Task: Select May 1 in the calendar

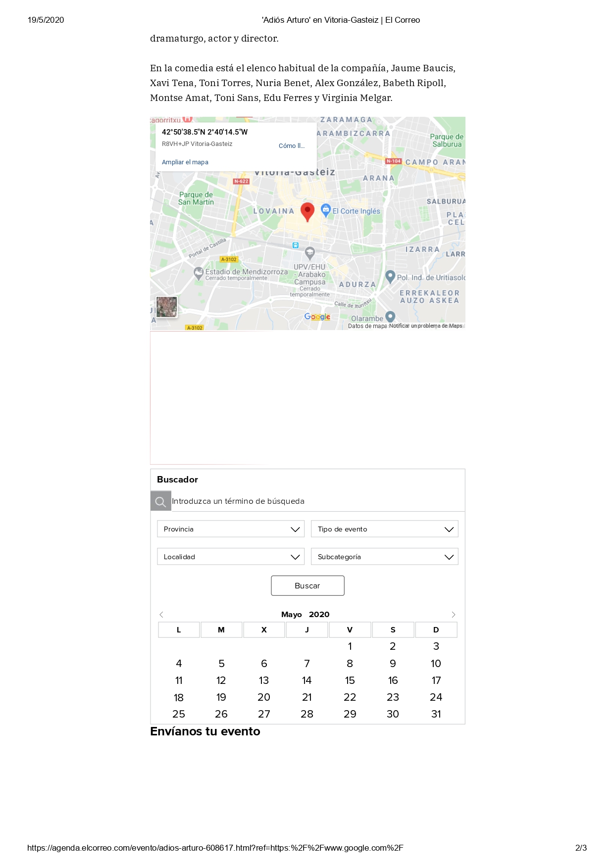Action: point(350,646)
